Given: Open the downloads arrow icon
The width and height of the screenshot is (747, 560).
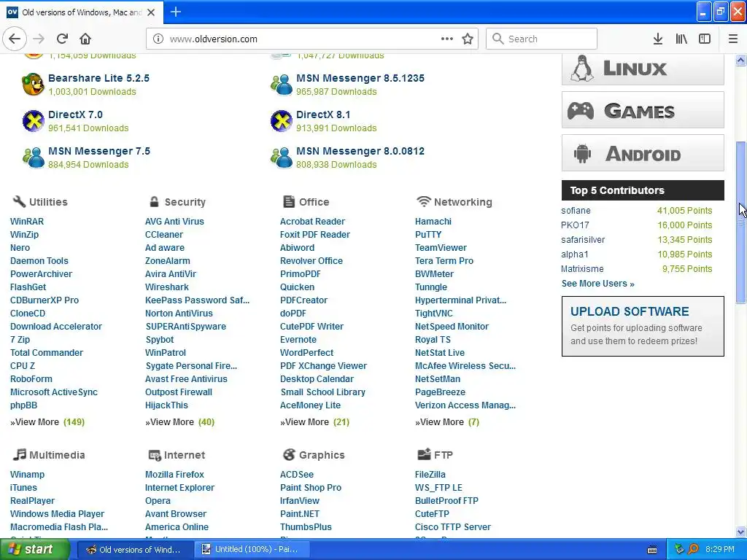Looking at the screenshot, I should click(658, 39).
